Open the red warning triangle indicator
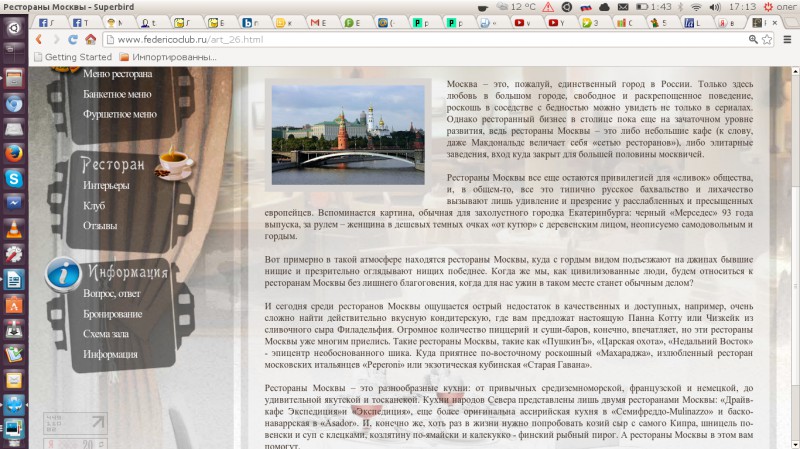This screenshot has width=800, height=449. coord(548,7)
